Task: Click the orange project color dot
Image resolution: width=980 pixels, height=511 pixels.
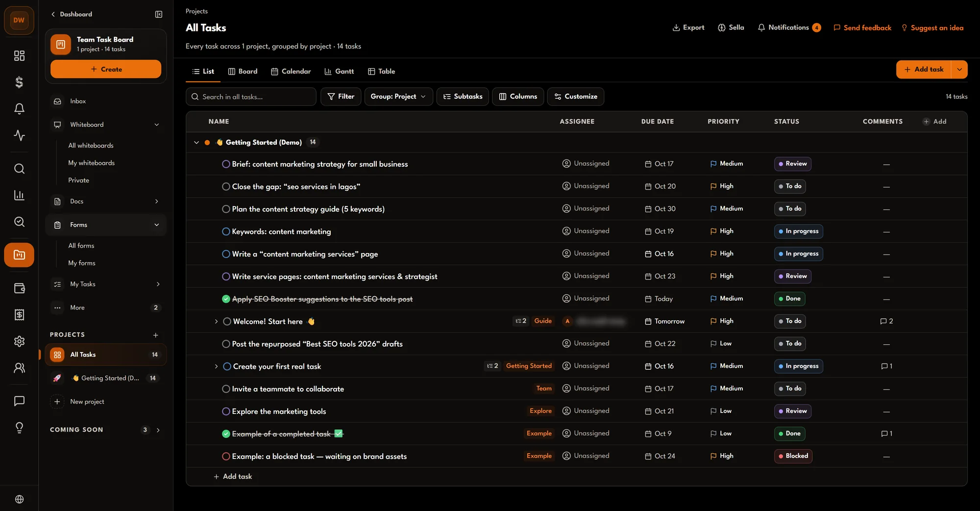Action: pos(207,142)
